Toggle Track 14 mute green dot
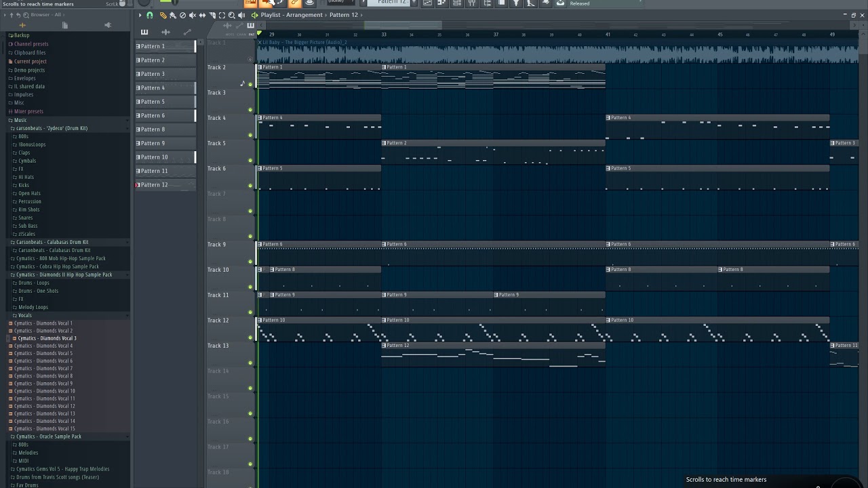 (x=250, y=388)
